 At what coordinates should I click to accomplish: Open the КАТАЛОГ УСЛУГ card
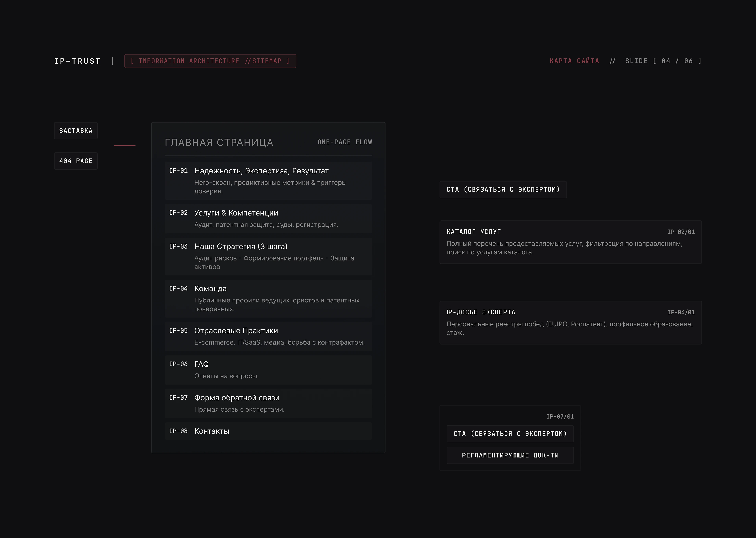tap(571, 242)
